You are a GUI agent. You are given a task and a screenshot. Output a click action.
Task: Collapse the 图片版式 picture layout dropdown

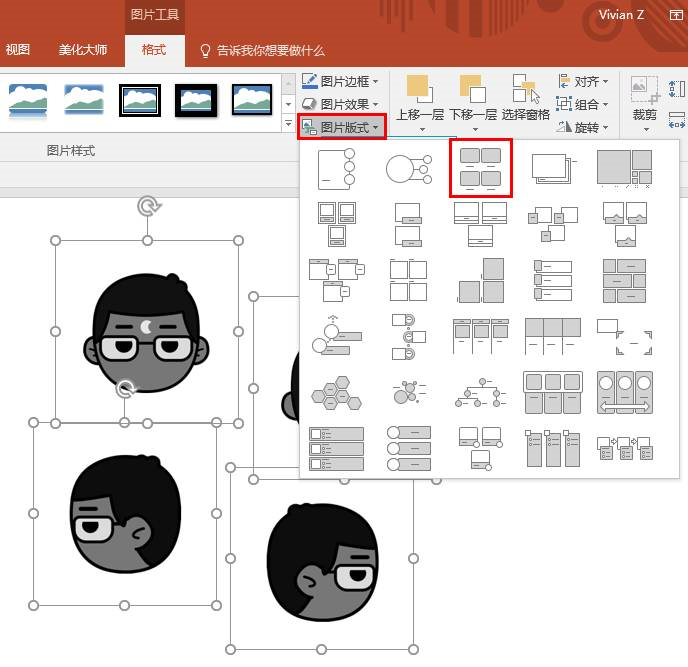click(x=342, y=127)
